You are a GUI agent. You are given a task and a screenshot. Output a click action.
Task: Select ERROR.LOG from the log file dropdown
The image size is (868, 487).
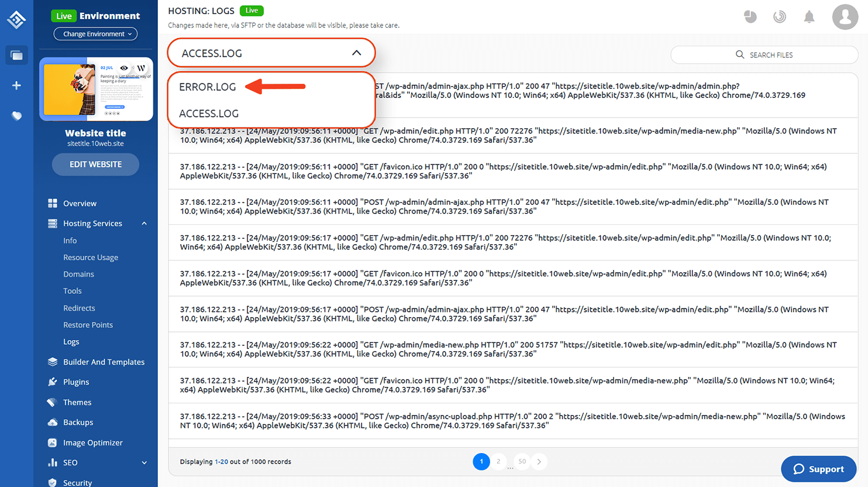pos(208,86)
